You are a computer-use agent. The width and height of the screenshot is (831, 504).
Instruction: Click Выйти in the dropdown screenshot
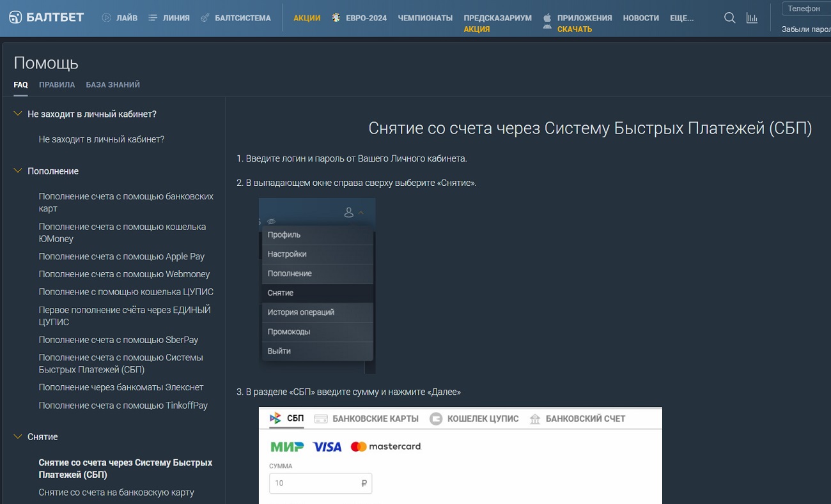pos(317,351)
